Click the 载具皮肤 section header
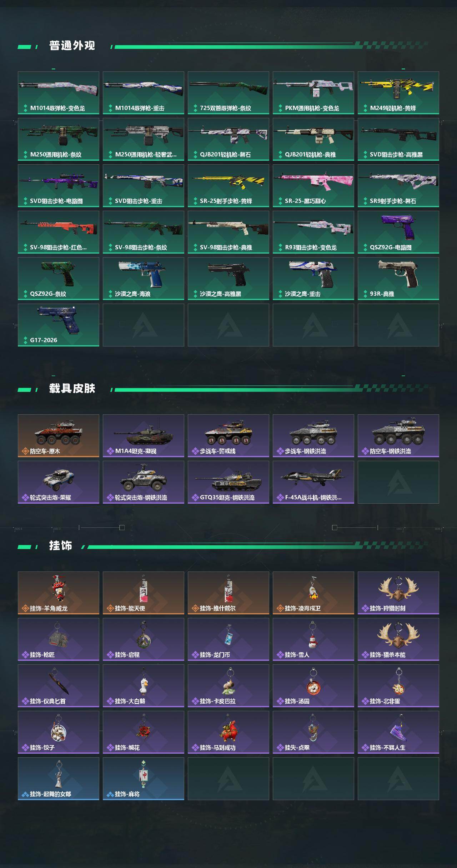The width and height of the screenshot is (457, 868). coord(72,389)
